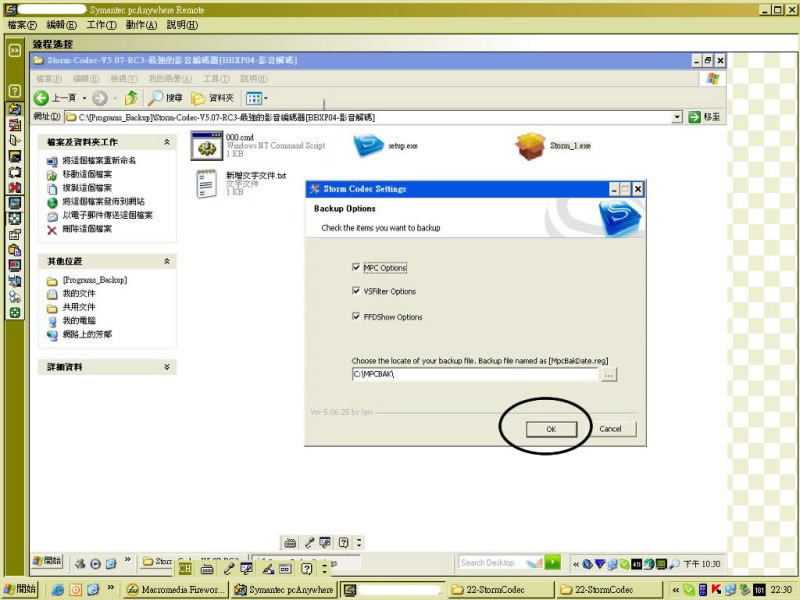Click the Internet Explorer icon in the local taskbar
Viewport: 800px width, 600px height.
[58, 590]
